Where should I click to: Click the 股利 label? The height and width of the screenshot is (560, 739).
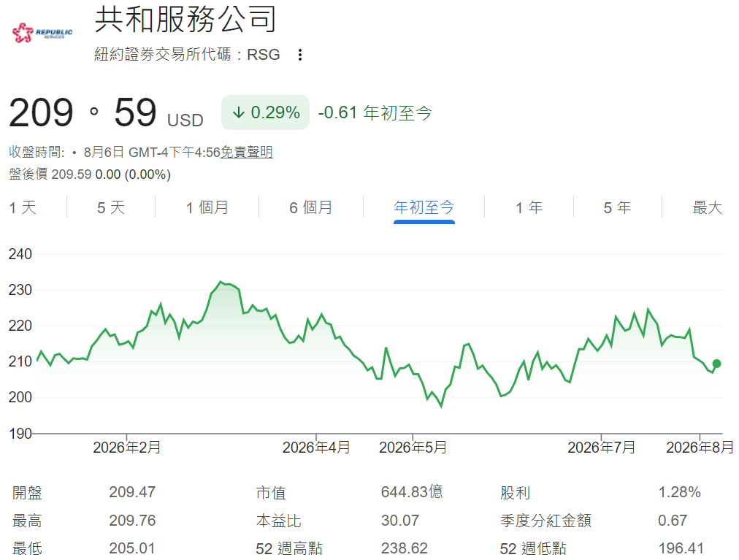pos(515,493)
